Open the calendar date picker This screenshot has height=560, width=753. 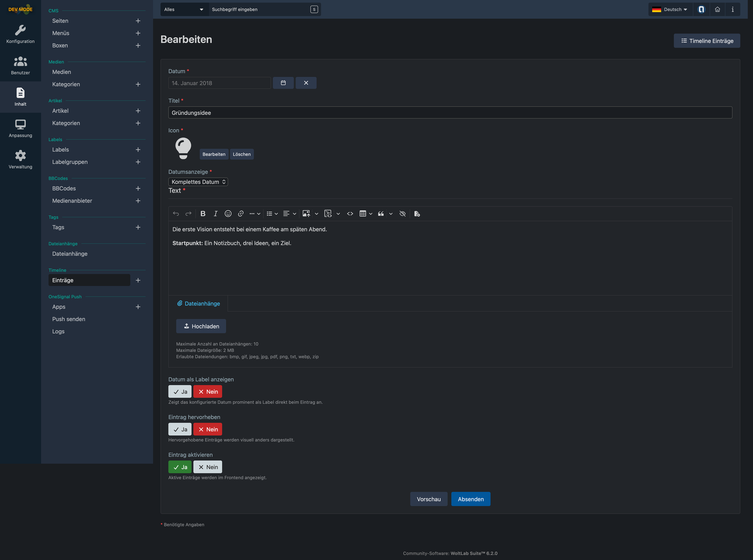coord(283,83)
